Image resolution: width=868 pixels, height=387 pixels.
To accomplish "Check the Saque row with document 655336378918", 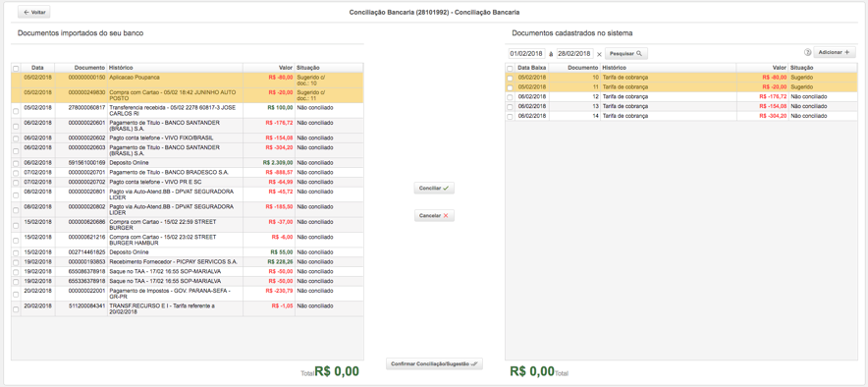I will pos(16,281).
